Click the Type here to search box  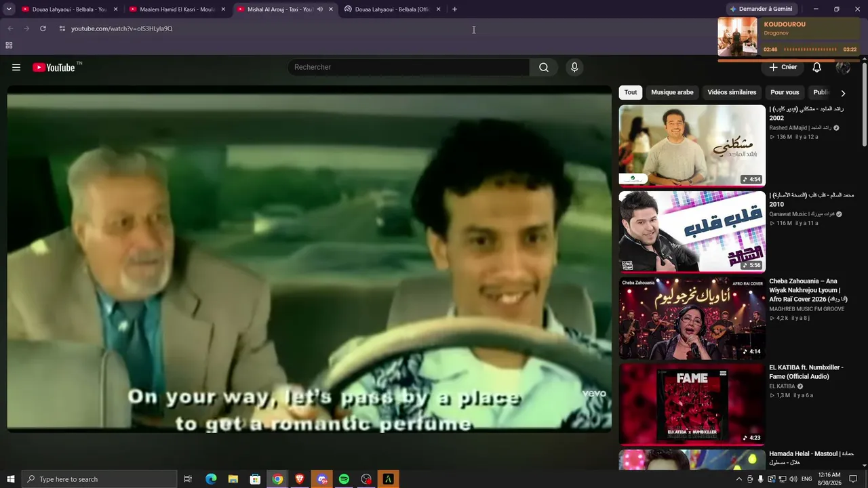(99, 479)
